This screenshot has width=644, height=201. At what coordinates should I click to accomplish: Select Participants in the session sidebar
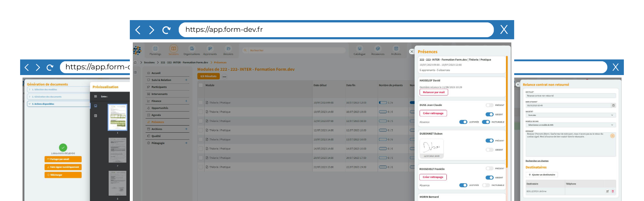159,87
